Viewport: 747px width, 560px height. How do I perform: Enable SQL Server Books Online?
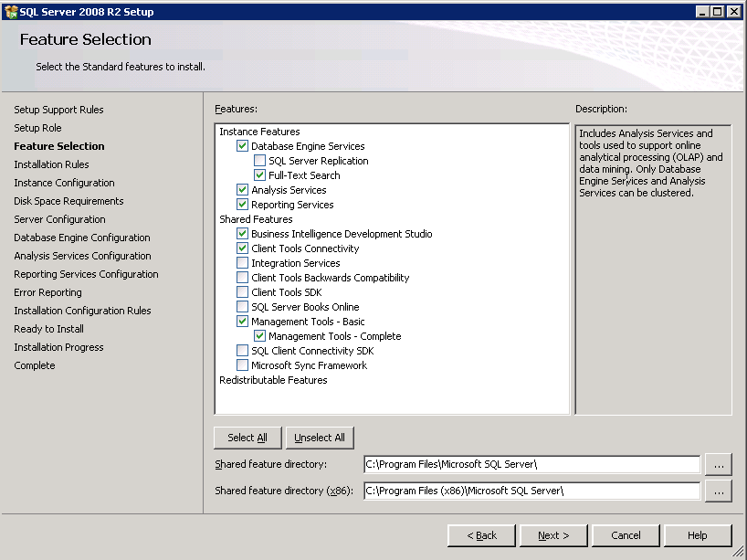pyautogui.click(x=242, y=306)
